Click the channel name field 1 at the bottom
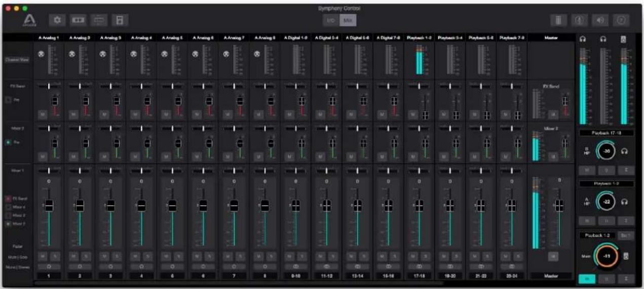 pos(49,275)
